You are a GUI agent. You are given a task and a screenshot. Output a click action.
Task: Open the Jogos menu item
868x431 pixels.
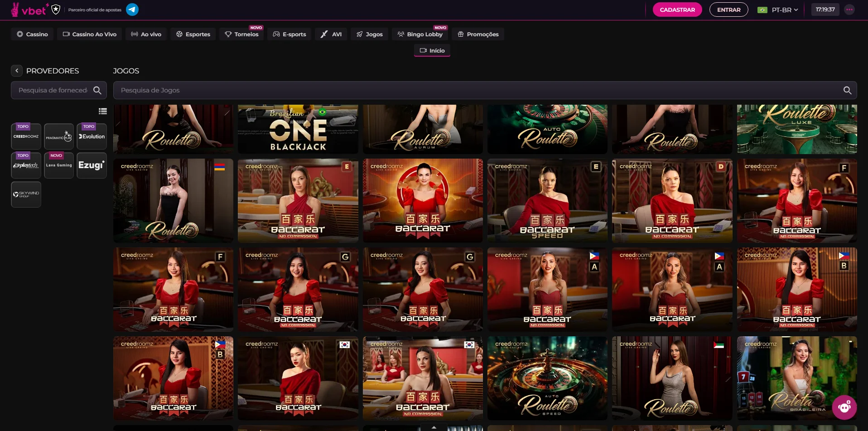[x=369, y=34]
